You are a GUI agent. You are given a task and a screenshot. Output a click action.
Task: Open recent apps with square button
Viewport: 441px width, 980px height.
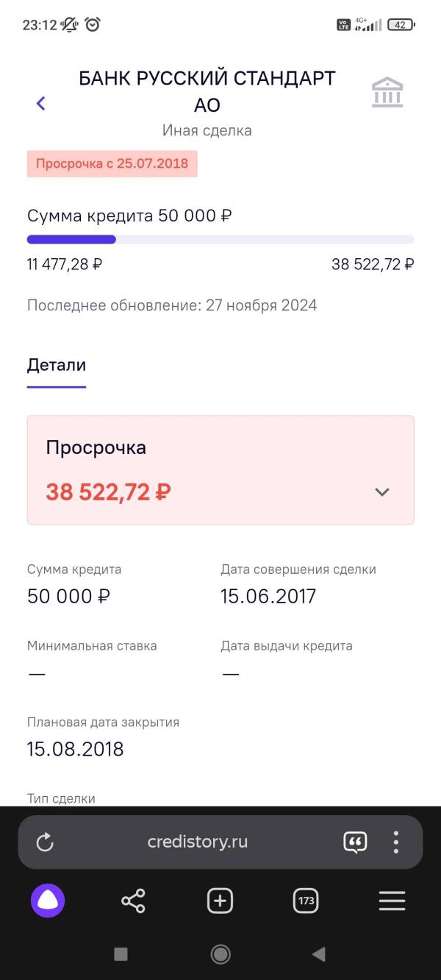[x=121, y=954]
